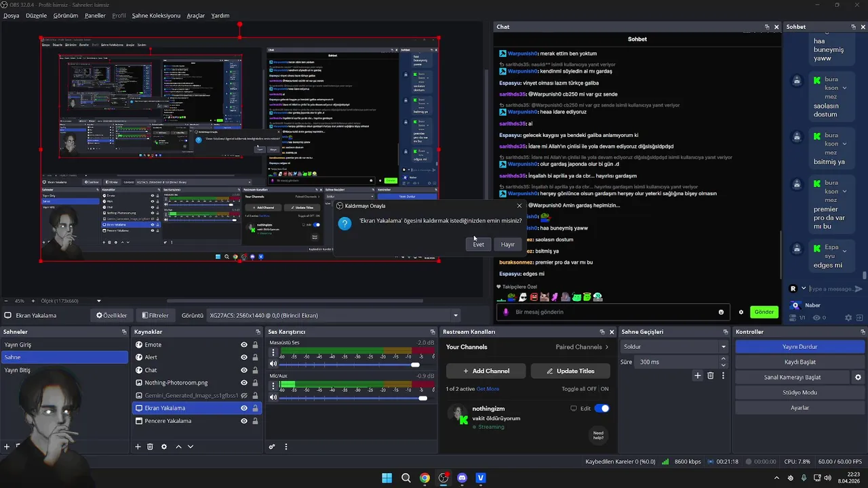Hide the Chat source
Image resolution: width=868 pixels, height=488 pixels.
[x=244, y=370]
